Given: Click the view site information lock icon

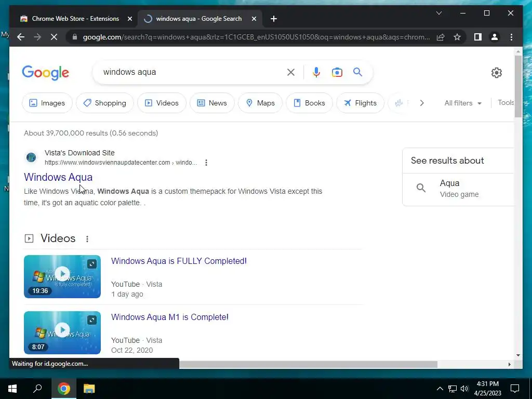Looking at the screenshot, I should (75, 37).
